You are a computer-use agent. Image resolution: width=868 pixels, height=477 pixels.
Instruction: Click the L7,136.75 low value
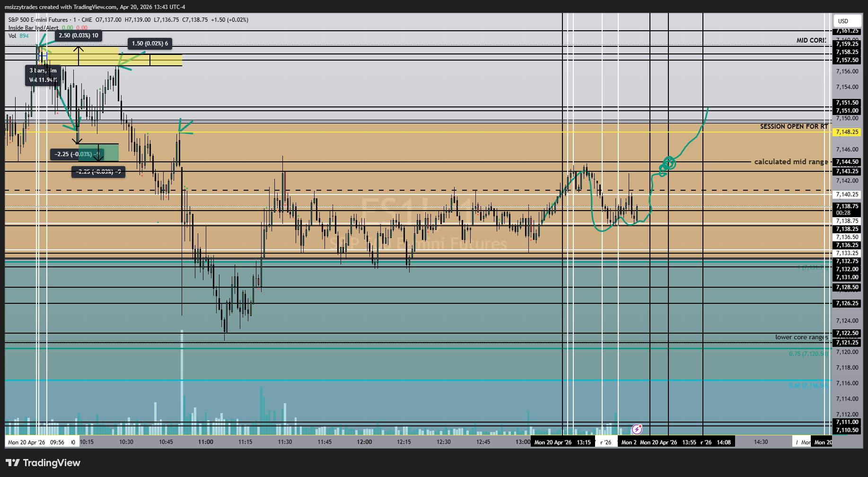click(167, 20)
